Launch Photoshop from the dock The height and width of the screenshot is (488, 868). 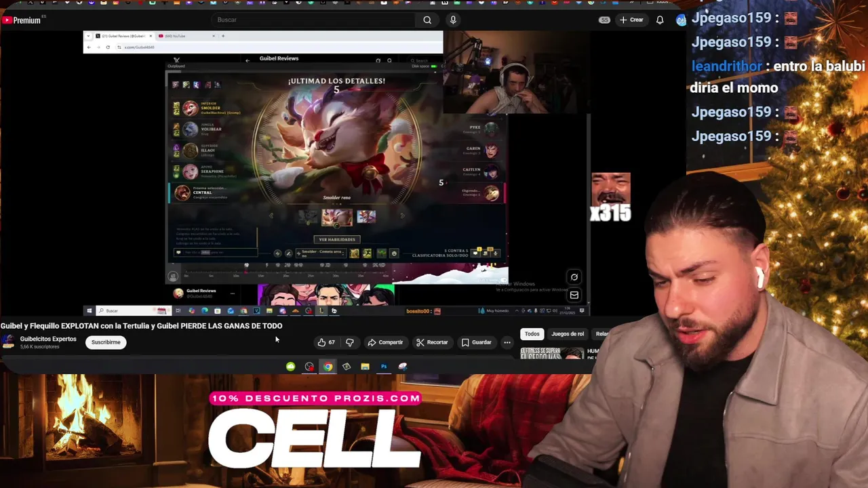pos(383,367)
